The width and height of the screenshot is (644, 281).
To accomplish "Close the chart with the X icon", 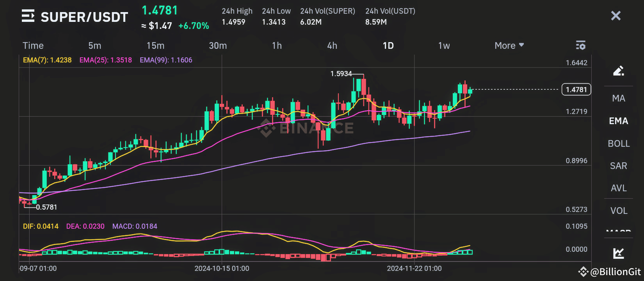I will 616,16.
